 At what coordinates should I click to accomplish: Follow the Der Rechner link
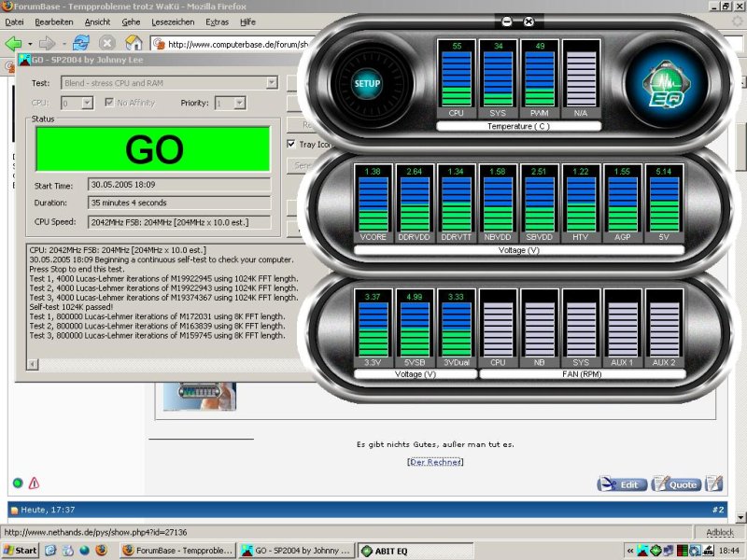[x=435, y=462]
